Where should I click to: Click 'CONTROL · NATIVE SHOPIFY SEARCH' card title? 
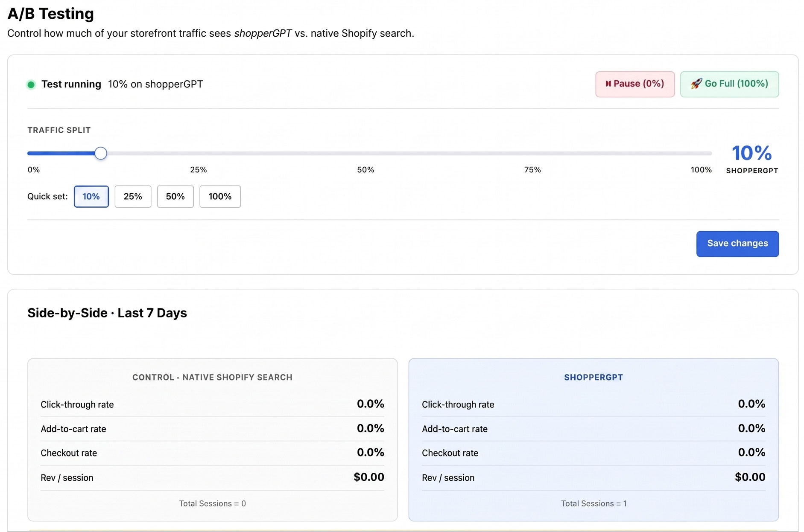(212, 377)
